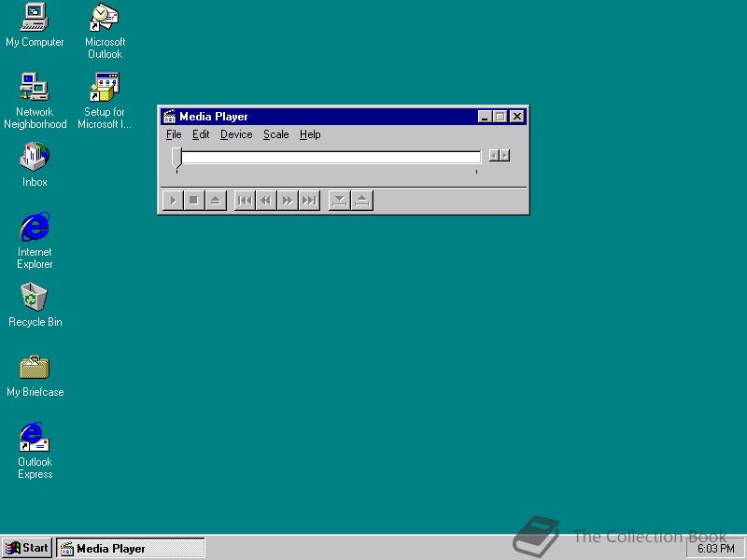The width and height of the screenshot is (747, 560).
Task: Select the My Computer desktop icon
Action: pos(35,25)
